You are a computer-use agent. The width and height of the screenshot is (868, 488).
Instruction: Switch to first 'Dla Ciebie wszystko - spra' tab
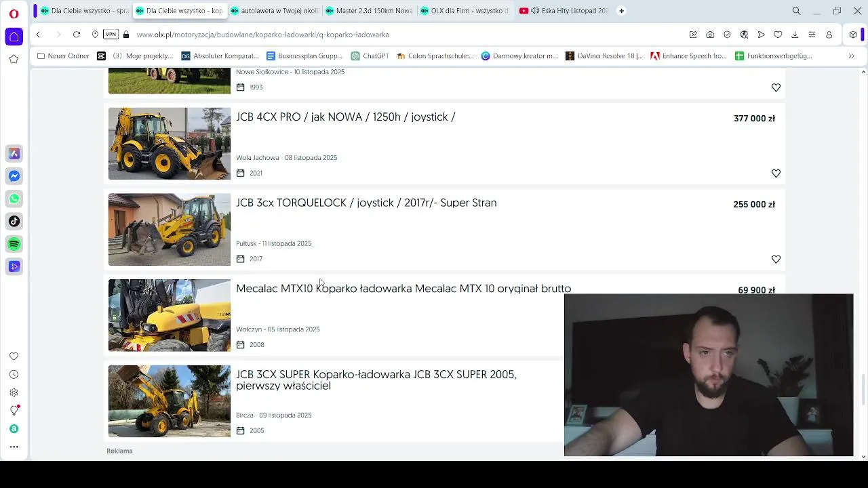(84, 11)
